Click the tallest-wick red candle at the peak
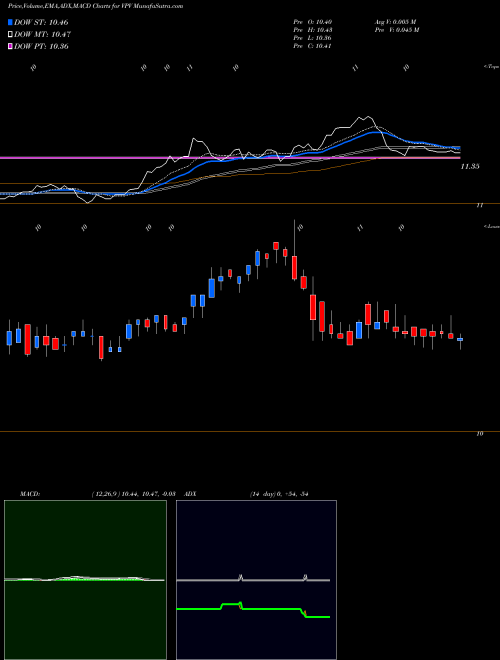Viewport: 500px width, 660px height. click(x=295, y=267)
